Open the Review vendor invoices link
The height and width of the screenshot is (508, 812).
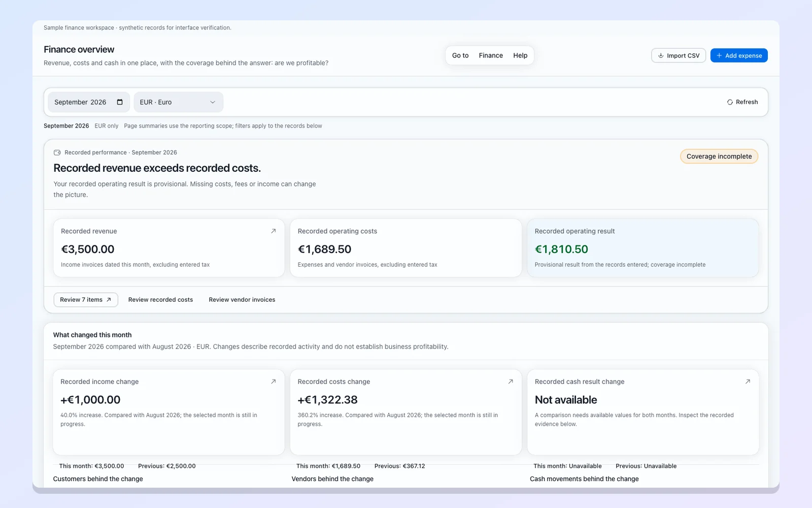(242, 300)
